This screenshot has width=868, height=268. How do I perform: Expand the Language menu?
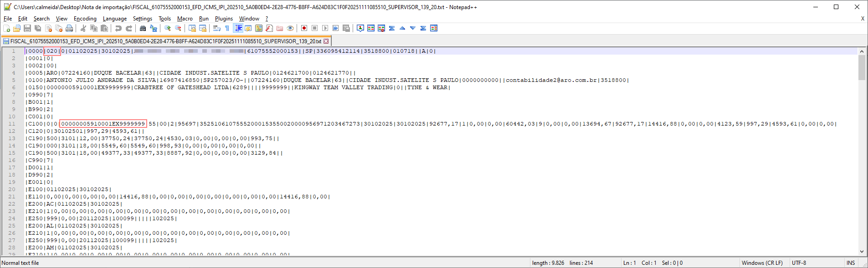(114, 19)
